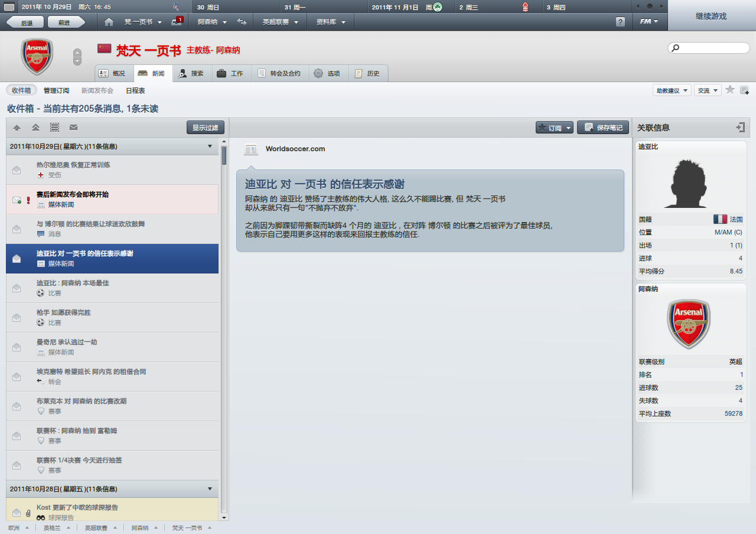
Task: Click the list view icon in the inbox toolbar
Action: click(x=55, y=127)
